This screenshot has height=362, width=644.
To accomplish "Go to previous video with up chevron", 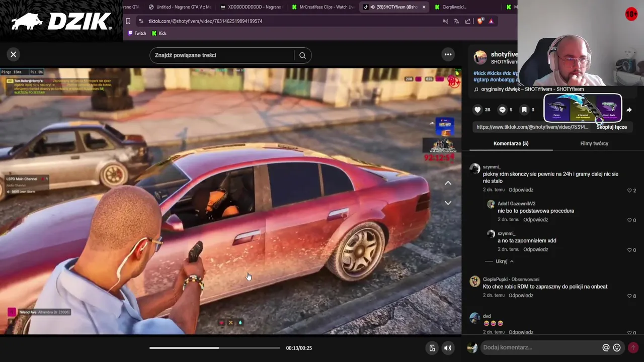I will (x=448, y=183).
